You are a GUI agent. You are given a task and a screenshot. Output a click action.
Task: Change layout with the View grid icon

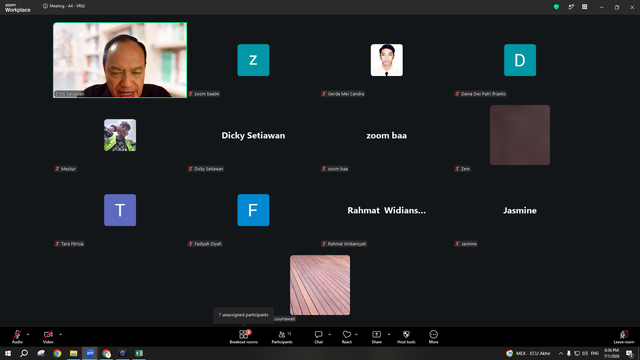pyautogui.click(x=584, y=7)
